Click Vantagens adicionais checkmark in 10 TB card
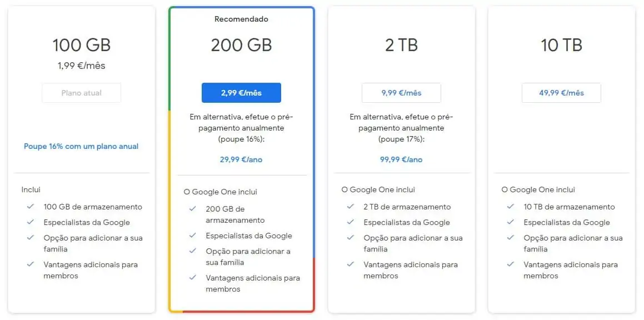The height and width of the screenshot is (320, 644). tap(511, 264)
